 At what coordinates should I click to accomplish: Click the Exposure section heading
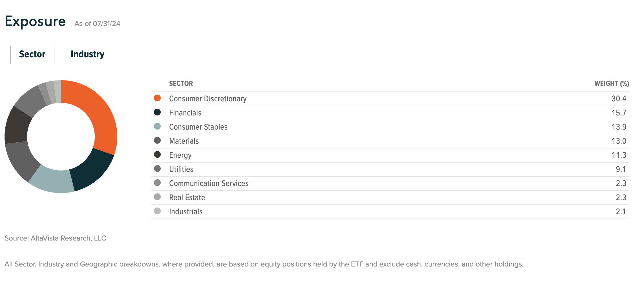36,21
